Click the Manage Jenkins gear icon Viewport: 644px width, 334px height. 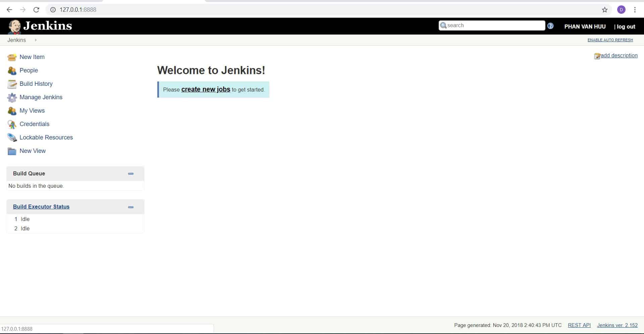[12, 98]
